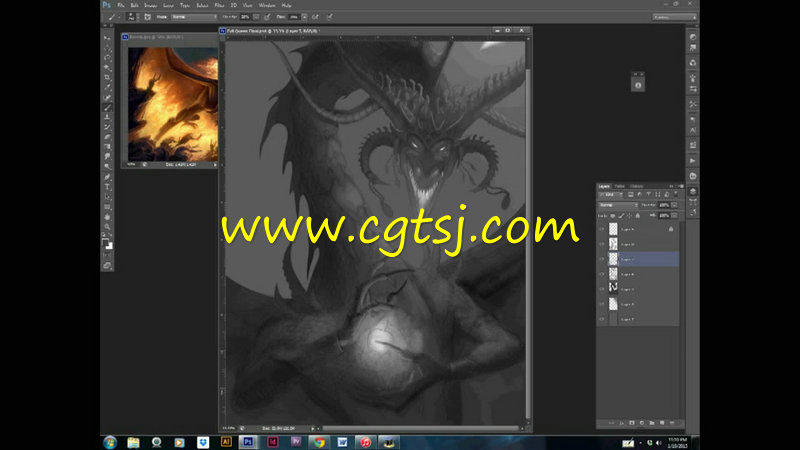Toggle pressure for opacity button
Image resolution: width=800 pixels, height=450 pixels.
[267, 17]
